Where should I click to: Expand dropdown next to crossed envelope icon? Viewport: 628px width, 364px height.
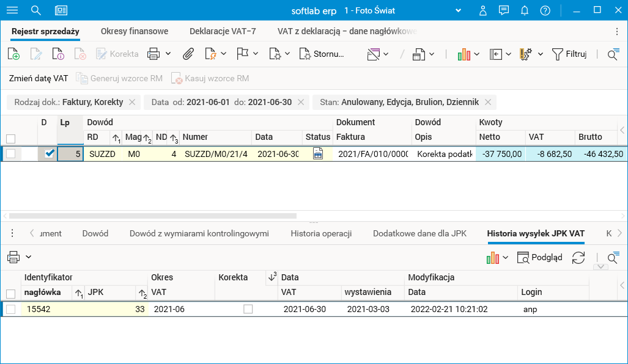click(386, 54)
